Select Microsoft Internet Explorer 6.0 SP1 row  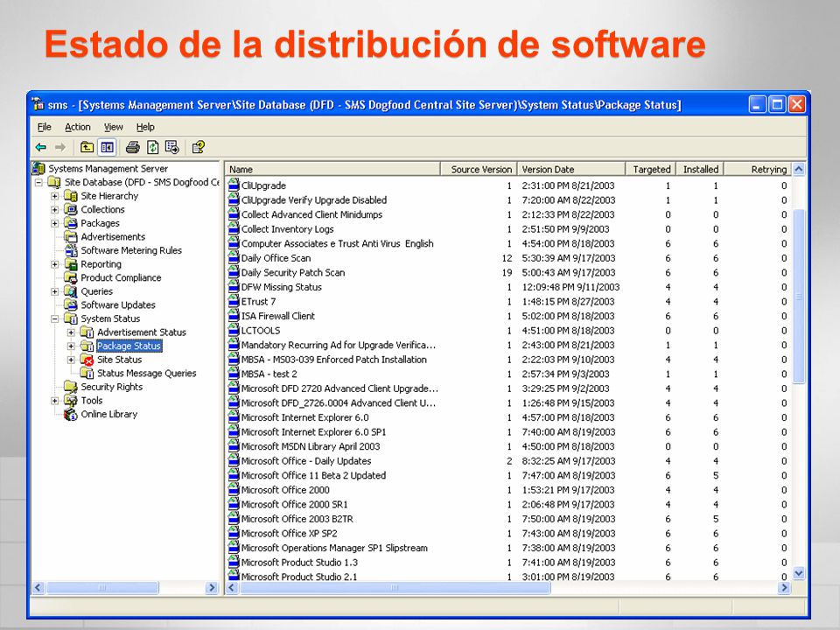[507, 431]
